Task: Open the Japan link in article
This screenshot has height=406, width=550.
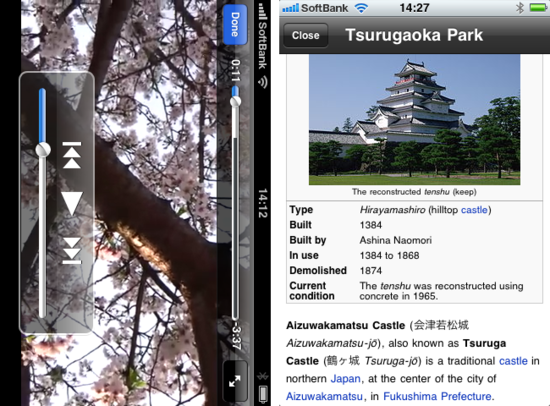Action: 345,379
